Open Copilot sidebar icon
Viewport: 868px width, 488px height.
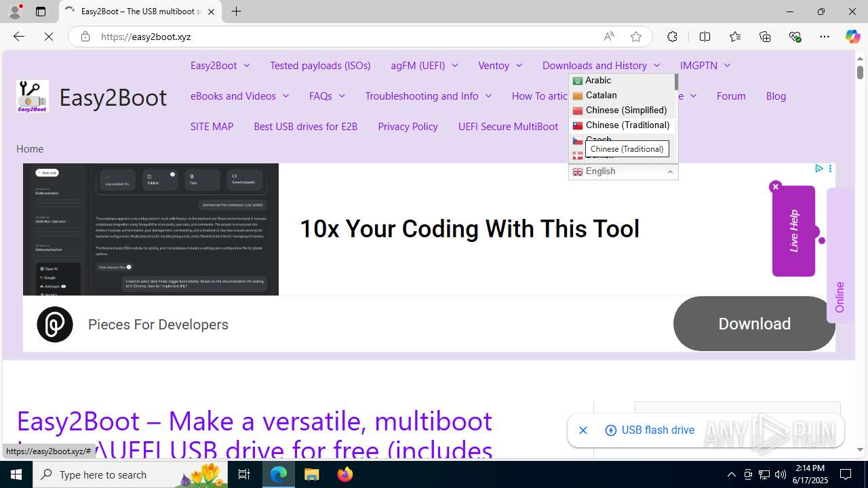[x=852, y=37]
